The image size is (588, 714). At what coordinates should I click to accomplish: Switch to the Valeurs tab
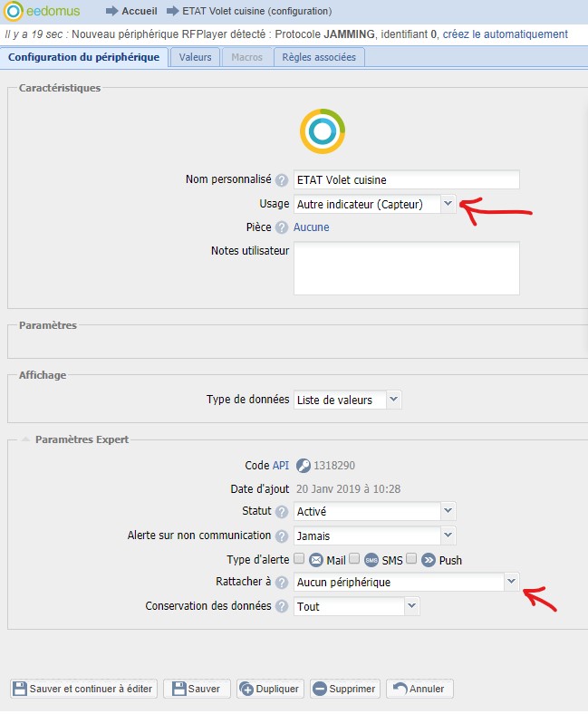tap(195, 57)
